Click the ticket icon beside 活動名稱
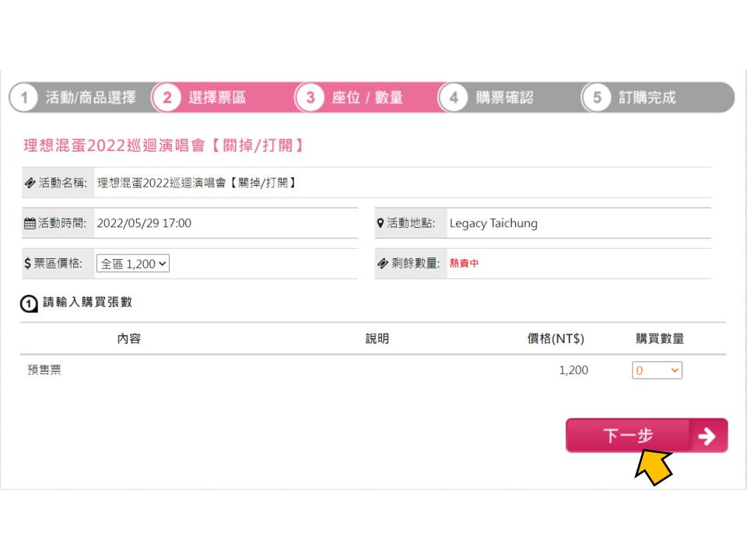Image resolution: width=747 pixels, height=560 pixels. coord(30,183)
